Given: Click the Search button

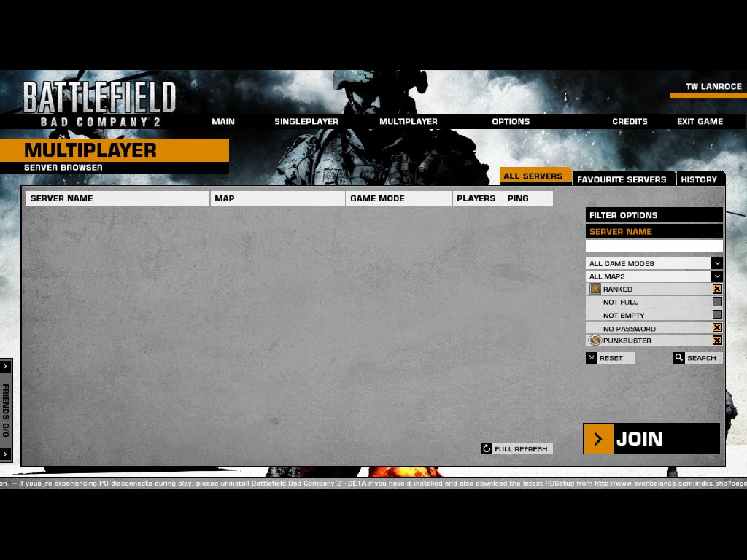Looking at the screenshot, I should coord(698,358).
